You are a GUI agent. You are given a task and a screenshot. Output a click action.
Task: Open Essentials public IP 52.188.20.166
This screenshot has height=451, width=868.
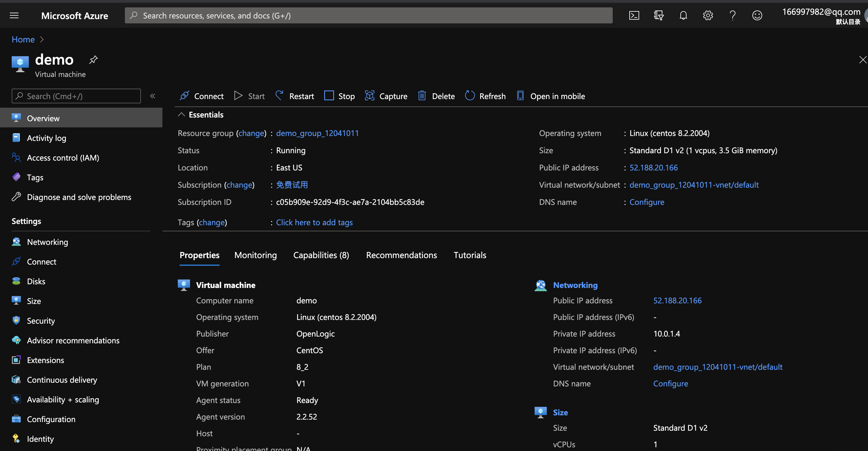point(654,168)
